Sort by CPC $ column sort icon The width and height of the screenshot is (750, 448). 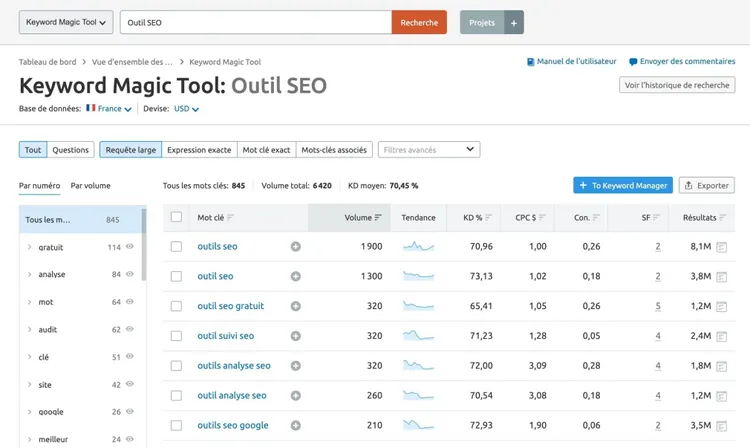point(542,218)
